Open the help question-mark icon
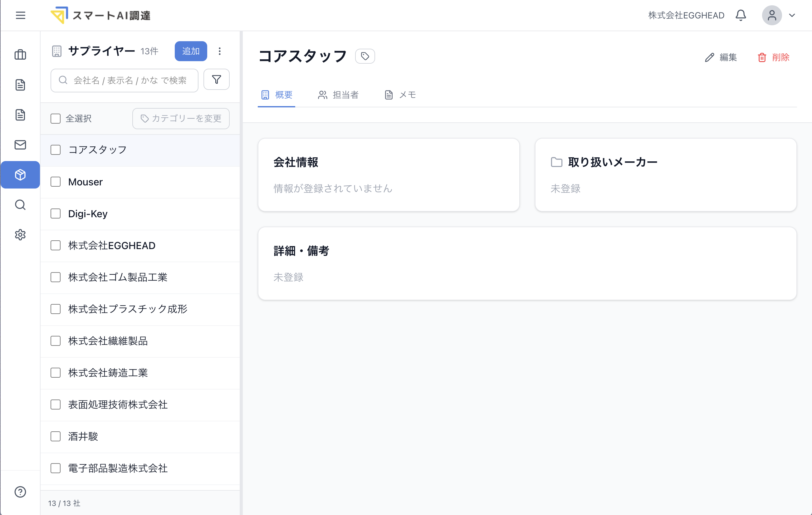This screenshot has width=812, height=515. click(x=20, y=492)
